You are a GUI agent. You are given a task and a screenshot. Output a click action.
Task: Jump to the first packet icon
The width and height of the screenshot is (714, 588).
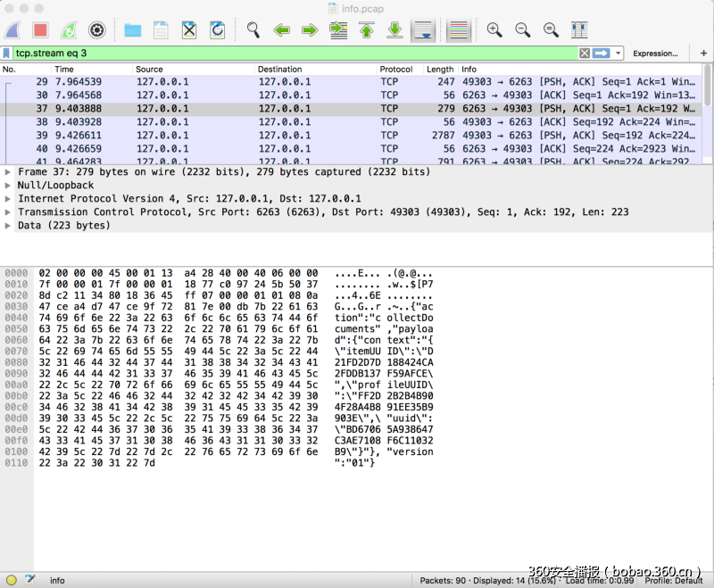[x=366, y=30]
